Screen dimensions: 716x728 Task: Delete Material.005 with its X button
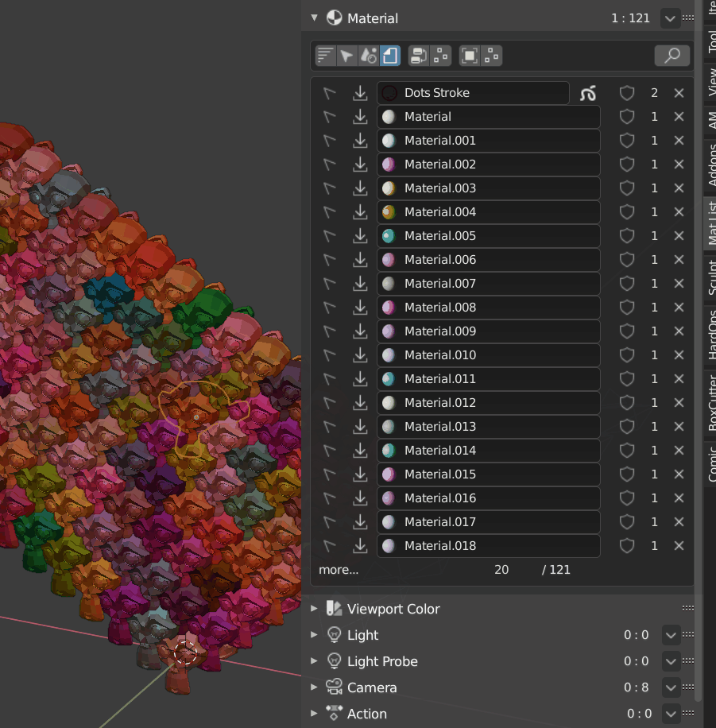coord(679,236)
